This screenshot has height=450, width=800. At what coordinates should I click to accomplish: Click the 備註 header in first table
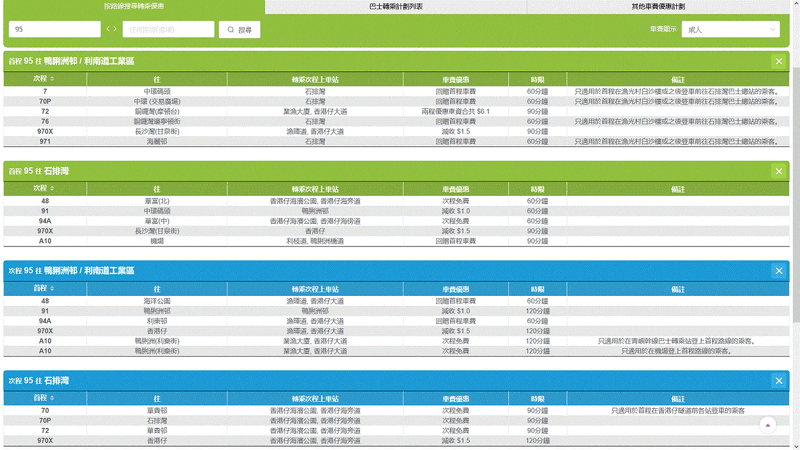pyautogui.click(x=677, y=77)
